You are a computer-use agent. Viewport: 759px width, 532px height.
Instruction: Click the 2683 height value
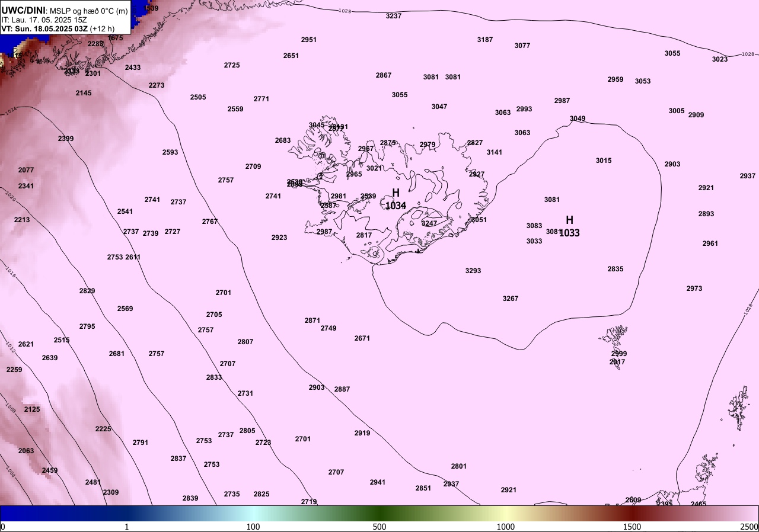pos(283,140)
